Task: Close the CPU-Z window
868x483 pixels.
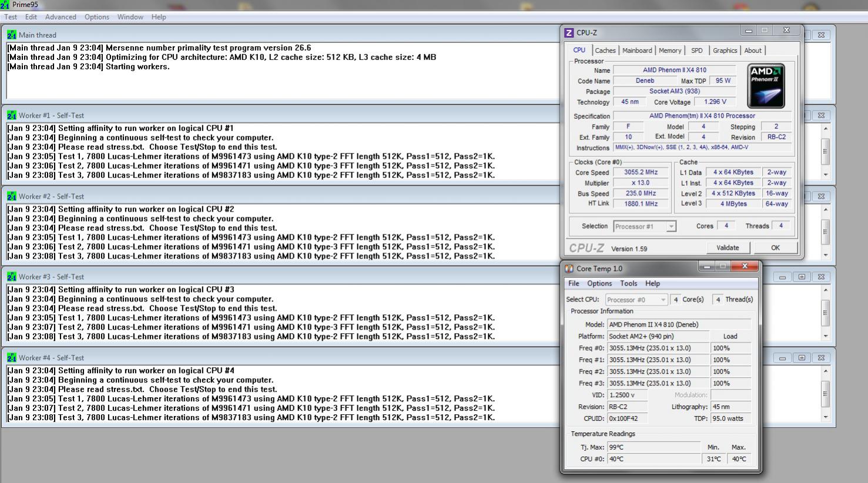Action: (786, 31)
